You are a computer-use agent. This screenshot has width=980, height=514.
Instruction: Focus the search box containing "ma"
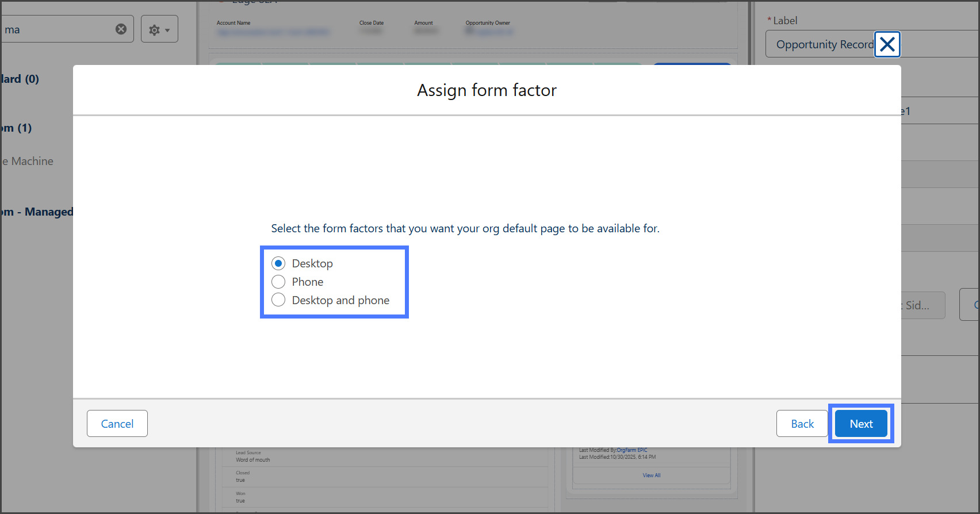coord(58,29)
